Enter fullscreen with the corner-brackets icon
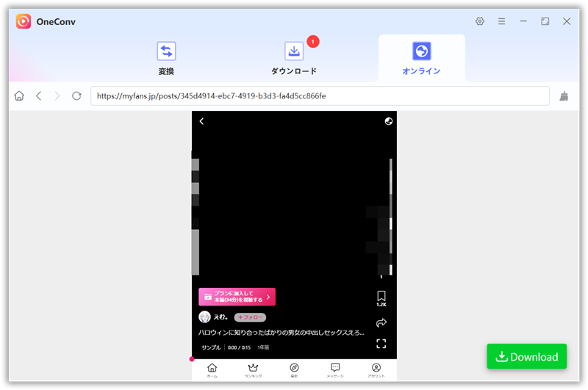Viewport: 588px width, 390px height. tap(381, 344)
